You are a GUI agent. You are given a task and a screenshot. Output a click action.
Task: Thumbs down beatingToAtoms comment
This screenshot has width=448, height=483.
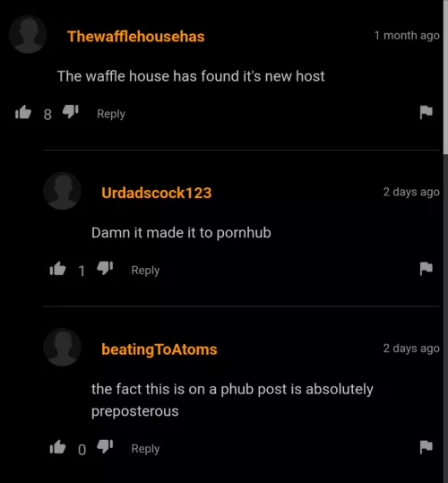coord(105,446)
